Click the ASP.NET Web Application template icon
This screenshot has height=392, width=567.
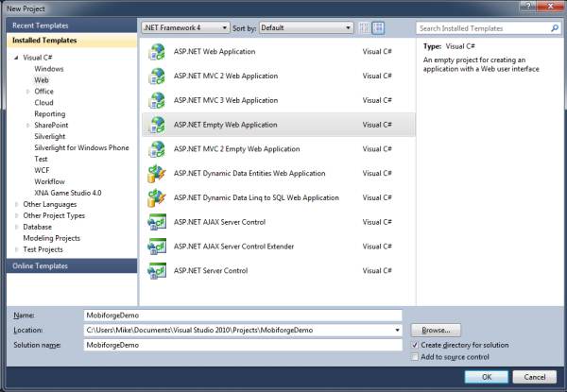[x=156, y=51]
